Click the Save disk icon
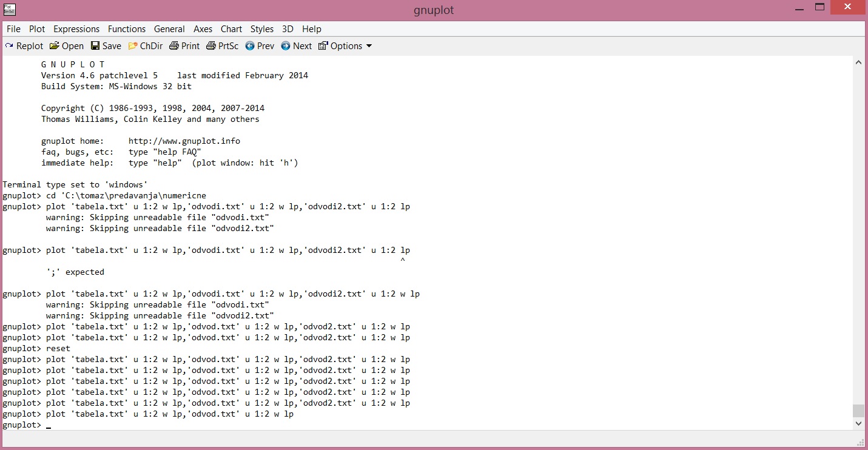Image resolution: width=868 pixels, height=450 pixels. (x=95, y=46)
